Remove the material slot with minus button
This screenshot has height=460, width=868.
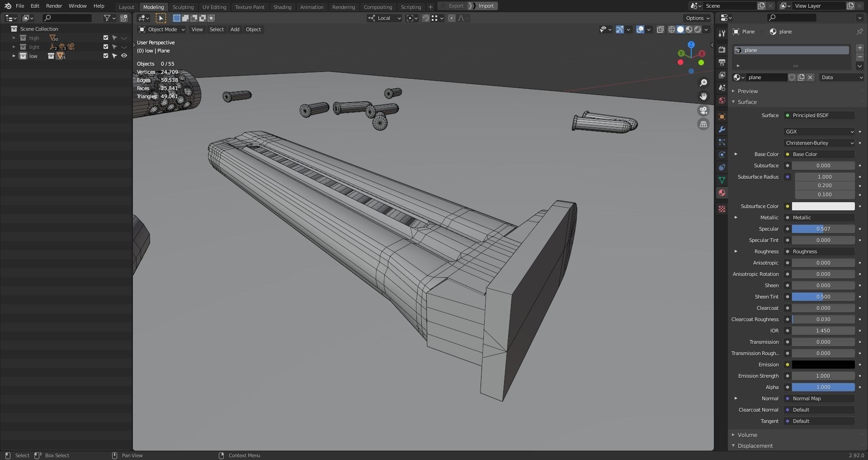pos(860,57)
